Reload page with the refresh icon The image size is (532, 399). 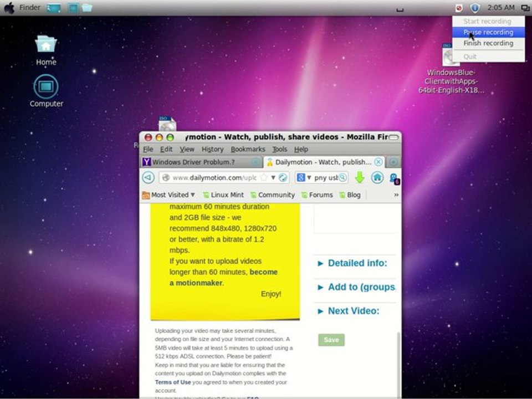pos(283,177)
